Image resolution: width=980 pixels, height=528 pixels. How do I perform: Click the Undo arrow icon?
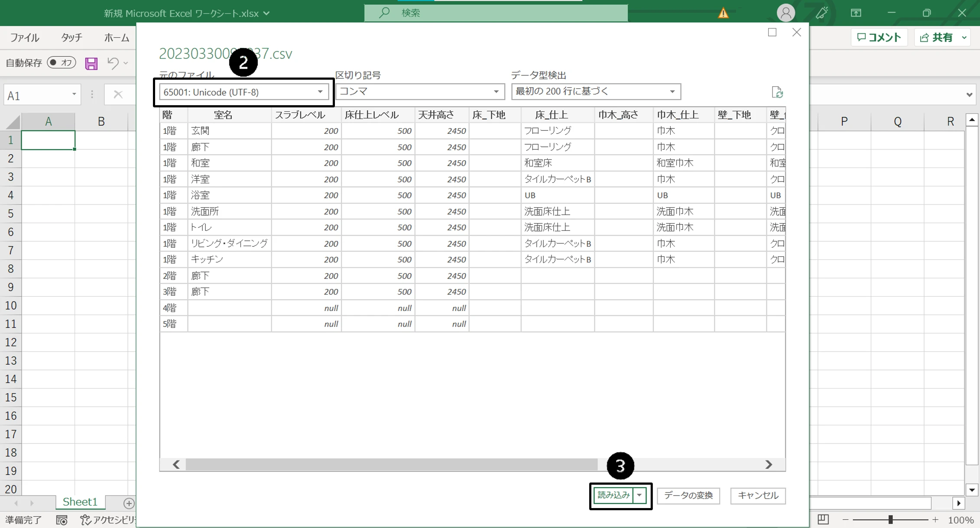pyautogui.click(x=113, y=63)
